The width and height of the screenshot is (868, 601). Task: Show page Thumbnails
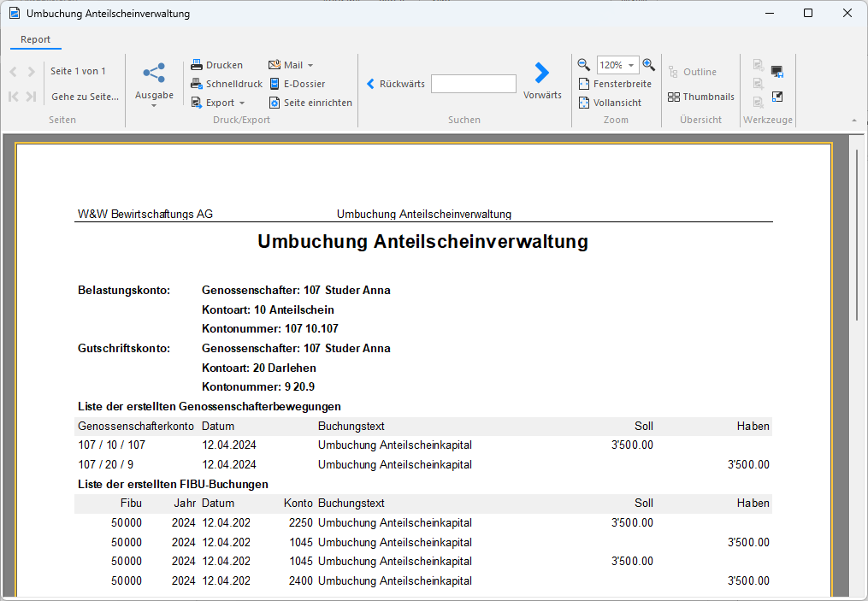701,97
